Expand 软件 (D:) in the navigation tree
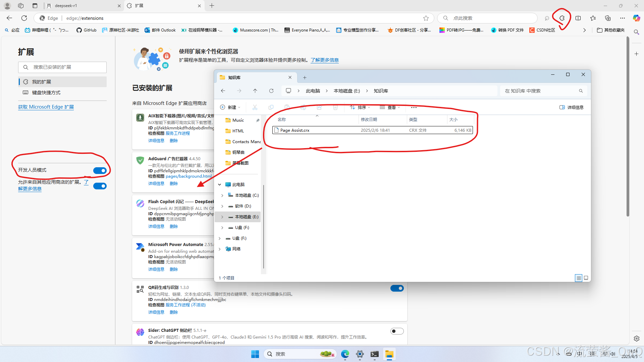 (222, 206)
